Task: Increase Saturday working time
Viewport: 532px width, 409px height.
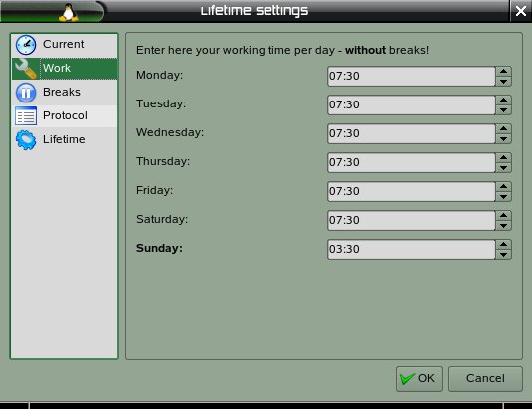Action: (503, 215)
